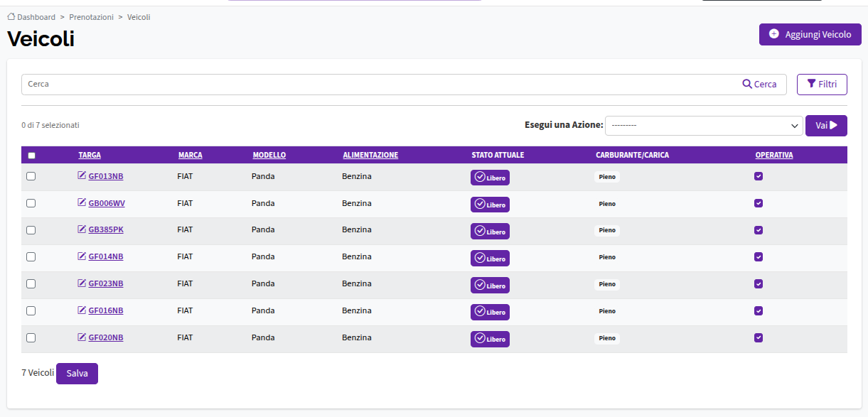Sort the table by Targa column
The width and height of the screenshot is (868, 417).
point(90,155)
